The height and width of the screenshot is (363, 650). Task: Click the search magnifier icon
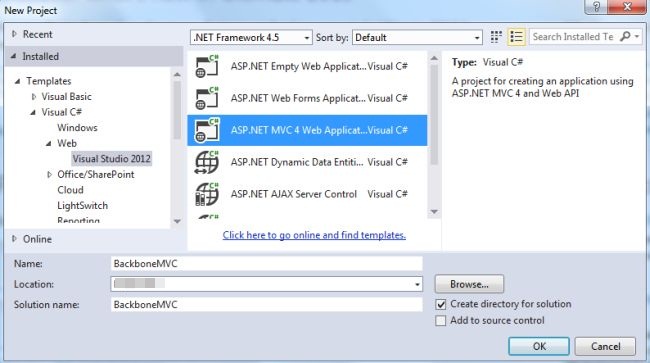625,36
